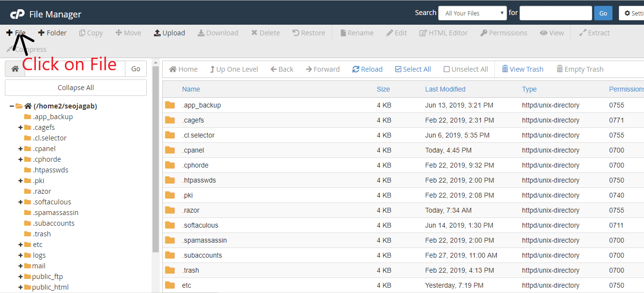Viewport: 644px width, 293px height.
Task: Click Empty Trash
Action: [x=580, y=69]
